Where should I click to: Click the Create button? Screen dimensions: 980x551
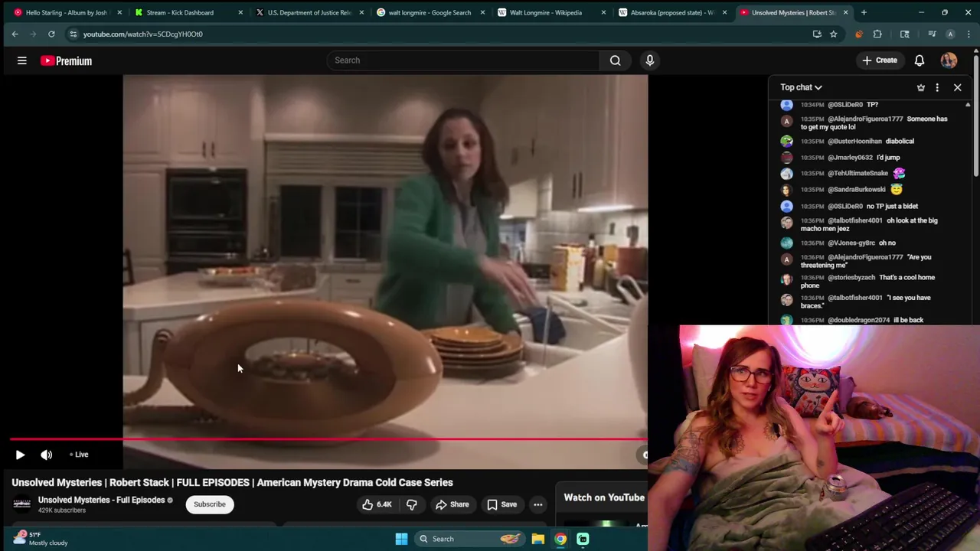879,60
